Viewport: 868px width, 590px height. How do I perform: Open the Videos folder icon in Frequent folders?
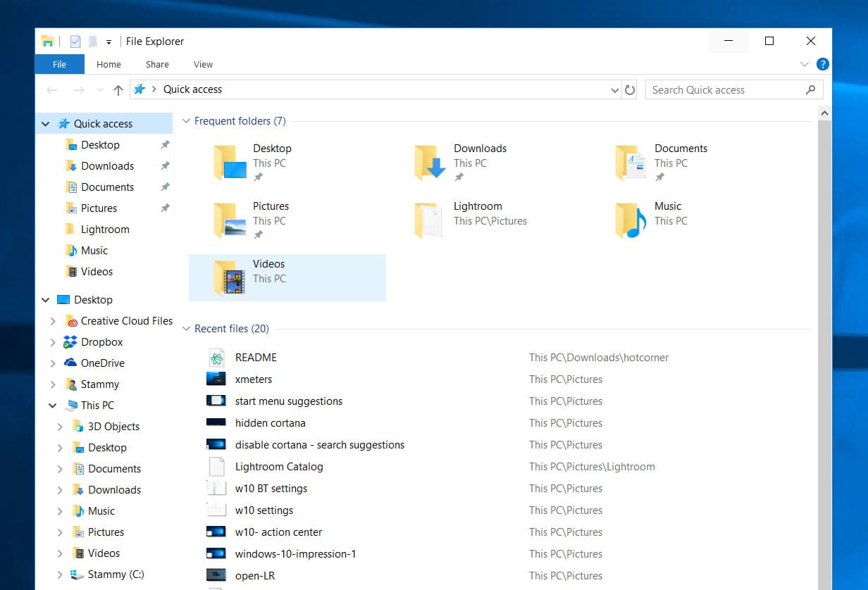(230, 278)
